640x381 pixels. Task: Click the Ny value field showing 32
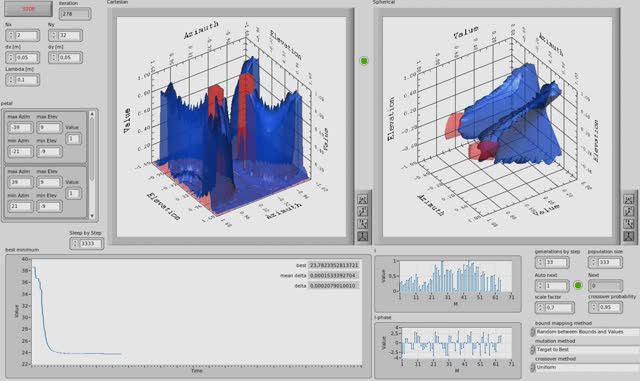(x=69, y=36)
